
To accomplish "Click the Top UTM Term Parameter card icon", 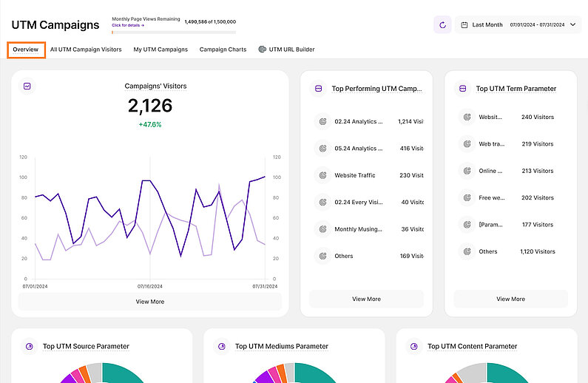I will pyautogui.click(x=463, y=88).
